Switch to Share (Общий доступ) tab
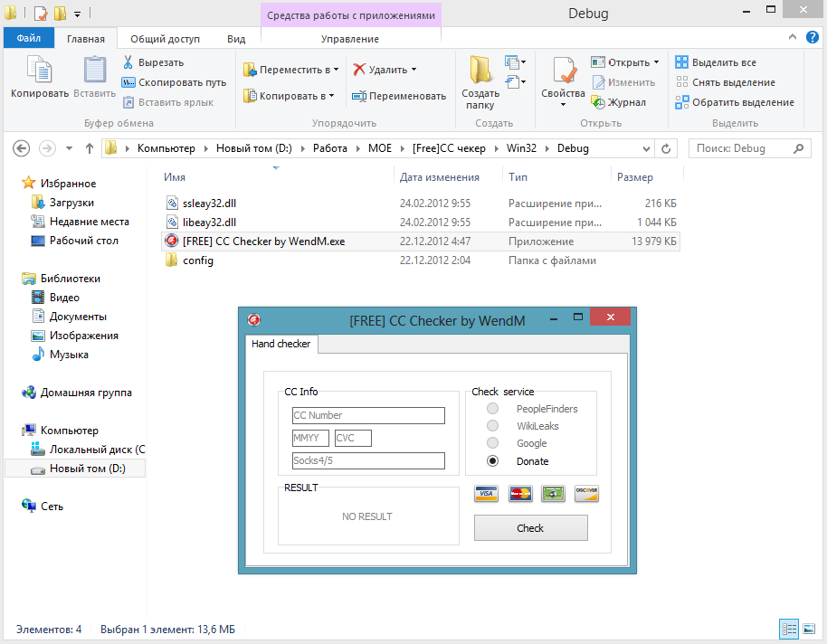Screen dimensions: 827x644 [165, 39]
